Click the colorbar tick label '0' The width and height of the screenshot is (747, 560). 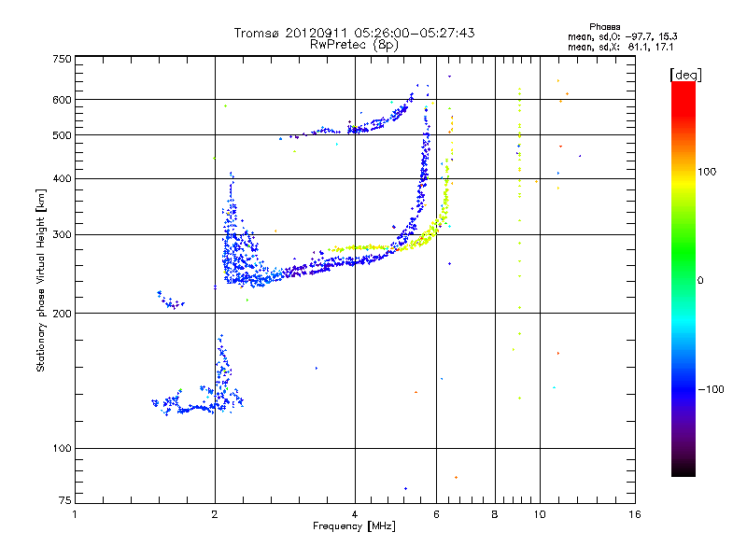700,281
